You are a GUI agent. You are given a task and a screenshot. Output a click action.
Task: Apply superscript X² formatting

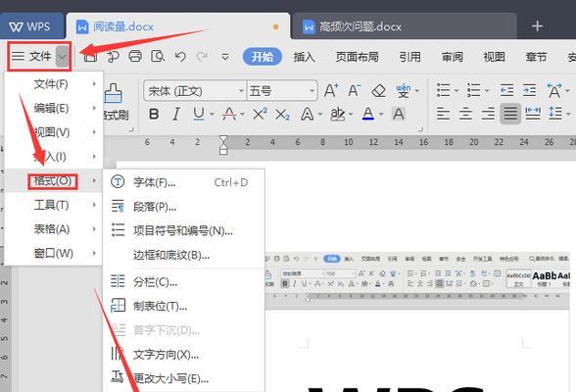tap(260, 115)
